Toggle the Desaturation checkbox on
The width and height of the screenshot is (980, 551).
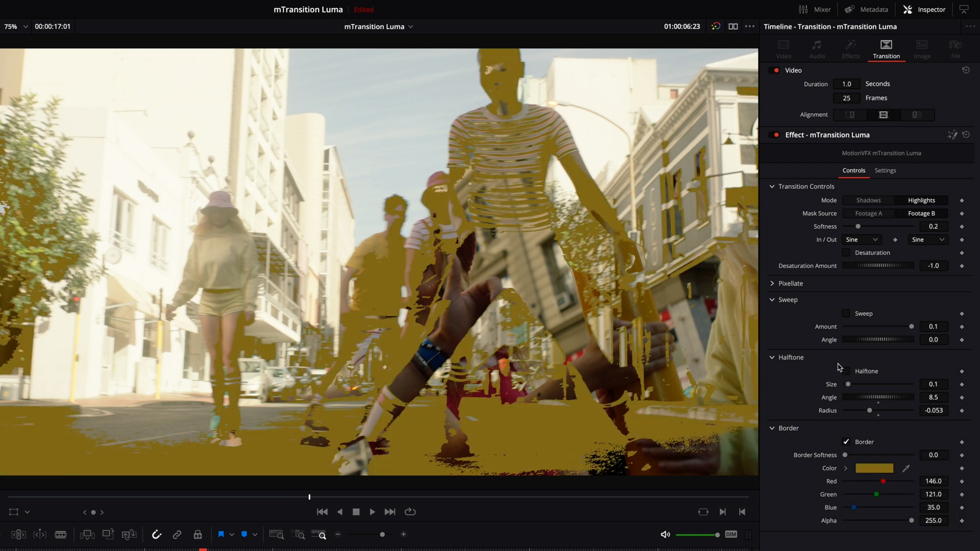[x=847, y=253]
